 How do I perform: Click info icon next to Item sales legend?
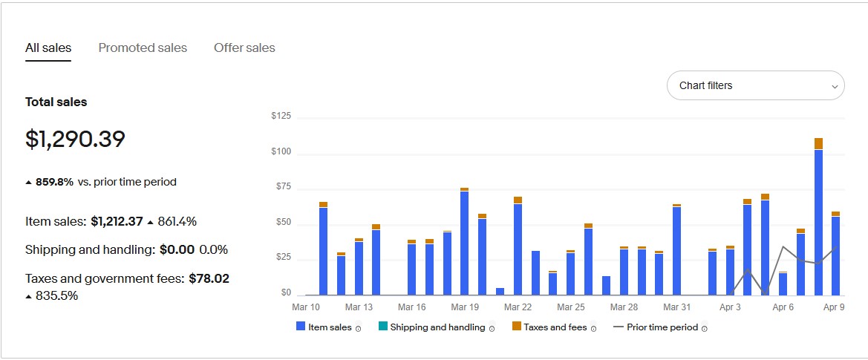[358, 328]
